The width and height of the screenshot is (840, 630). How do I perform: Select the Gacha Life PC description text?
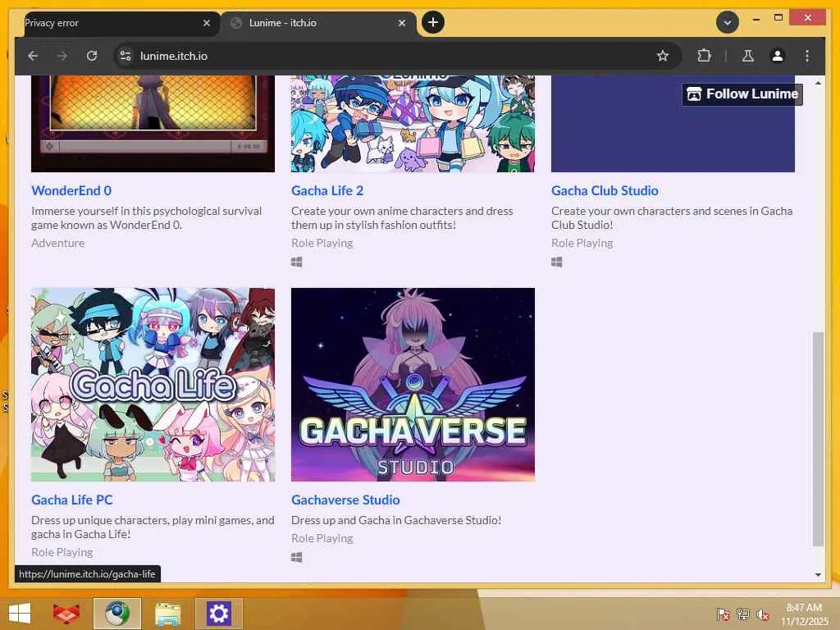(153, 527)
